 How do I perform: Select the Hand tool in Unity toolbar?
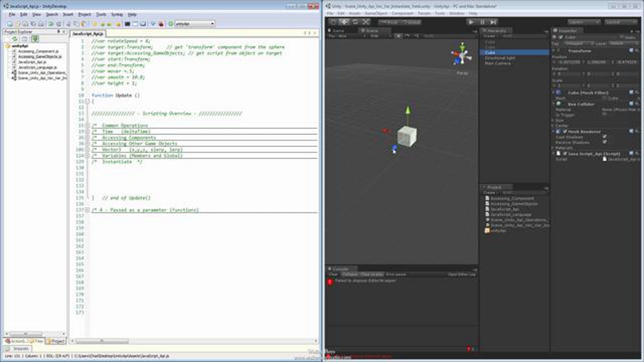333,22
